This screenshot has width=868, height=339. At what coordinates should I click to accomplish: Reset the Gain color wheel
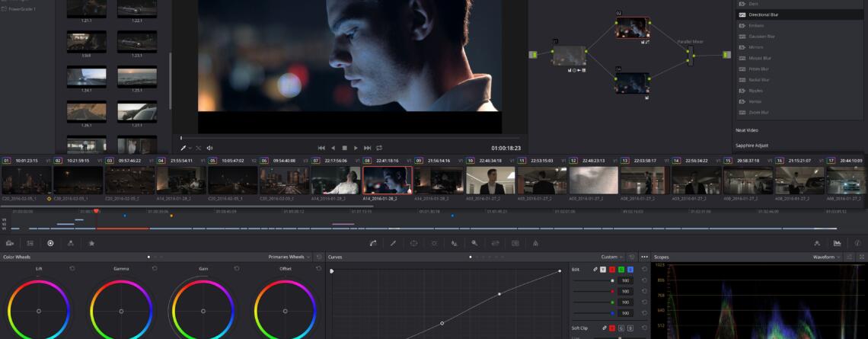(236, 268)
